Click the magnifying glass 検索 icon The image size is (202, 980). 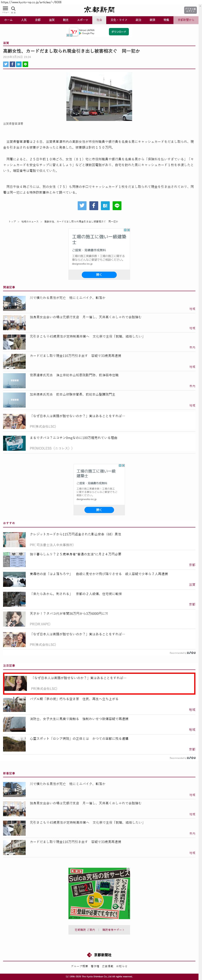(13, 8)
